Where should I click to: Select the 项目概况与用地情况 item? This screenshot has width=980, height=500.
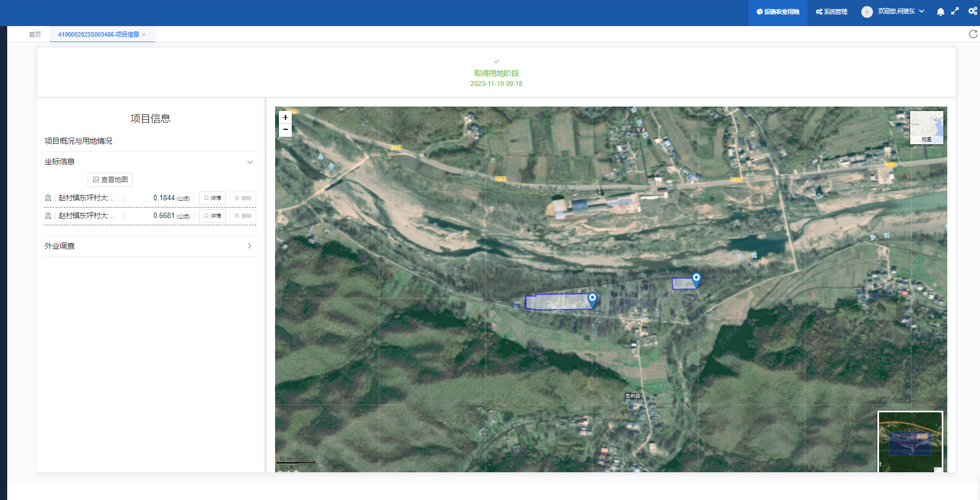[x=78, y=141]
